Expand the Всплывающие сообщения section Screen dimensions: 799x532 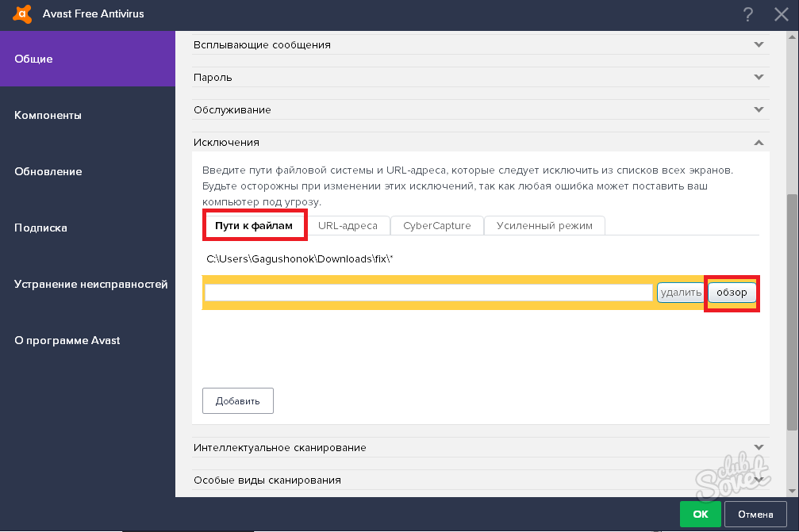759,45
